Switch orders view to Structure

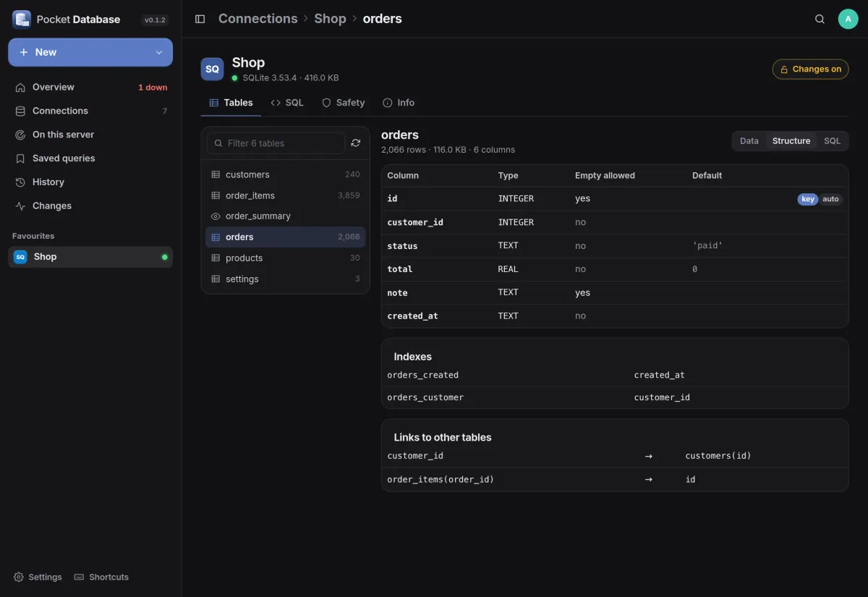point(791,141)
